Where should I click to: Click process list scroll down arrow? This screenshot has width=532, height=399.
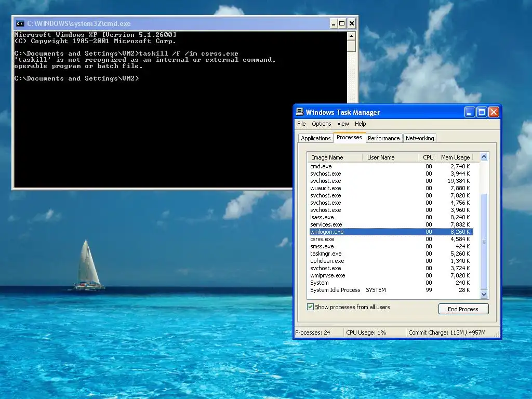pos(484,295)
